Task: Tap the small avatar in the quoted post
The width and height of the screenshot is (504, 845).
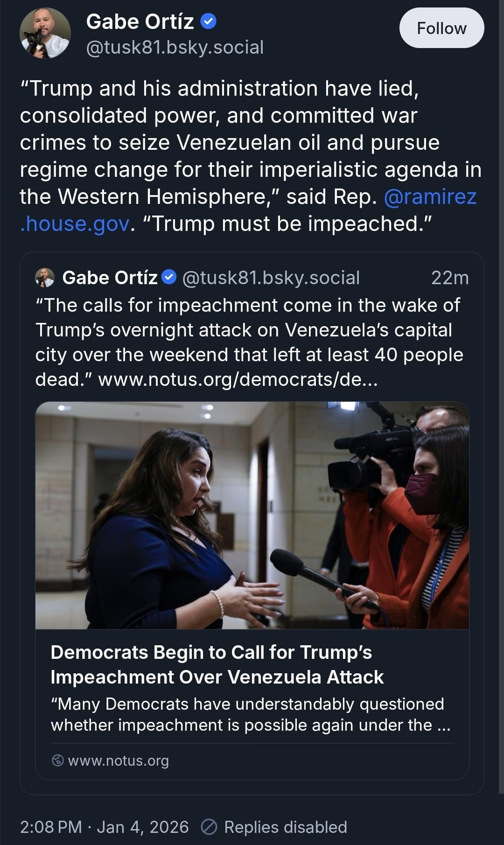Action: 45,278
